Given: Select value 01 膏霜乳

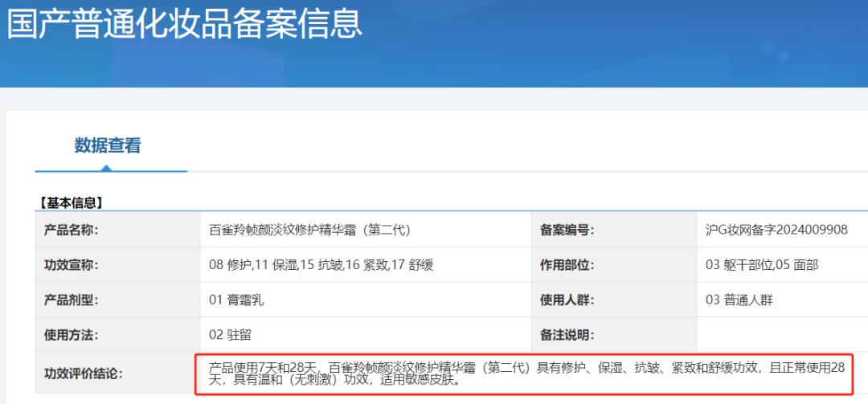Looking at the screenshot, I should click(236, 300).
